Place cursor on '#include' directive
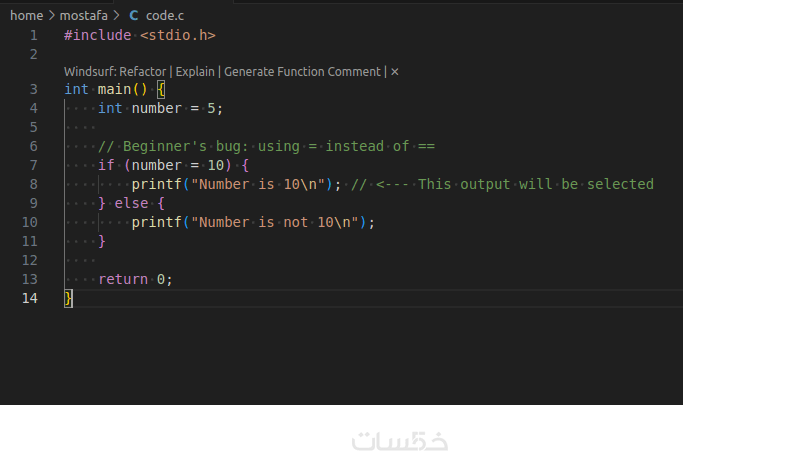800x460 pixels. tap(97, 36)
